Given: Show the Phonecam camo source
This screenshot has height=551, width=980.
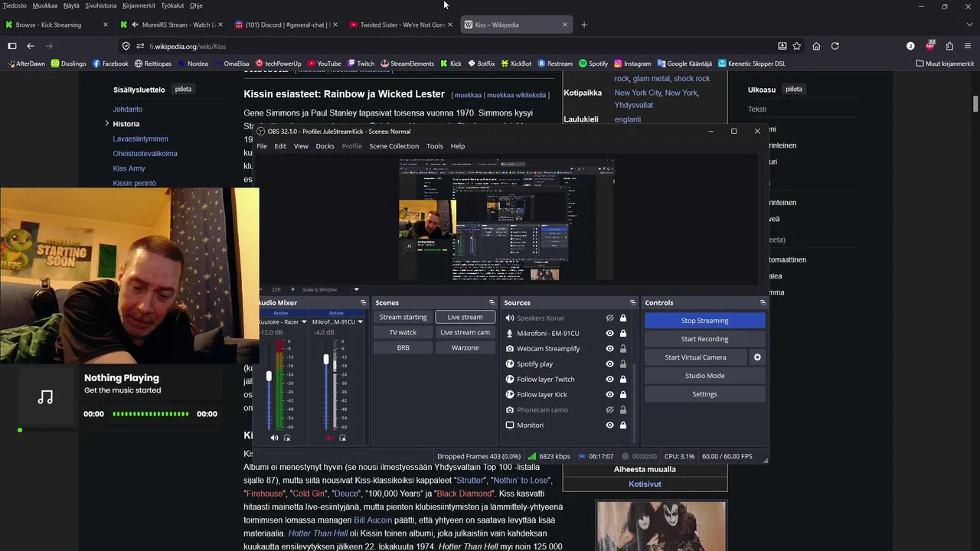Looking at the screenshot, I should 610,410.
